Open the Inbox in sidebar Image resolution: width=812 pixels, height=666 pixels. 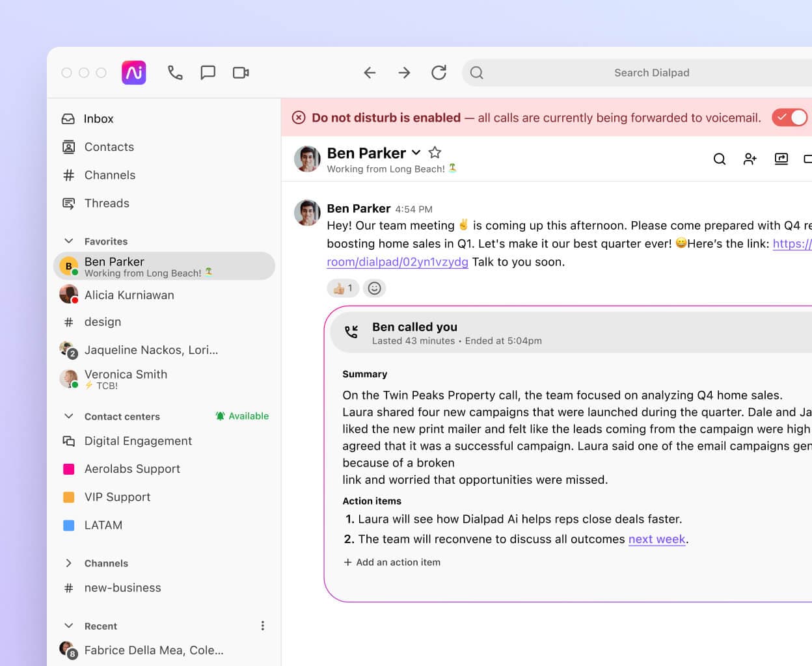click(x=98, y=119)
